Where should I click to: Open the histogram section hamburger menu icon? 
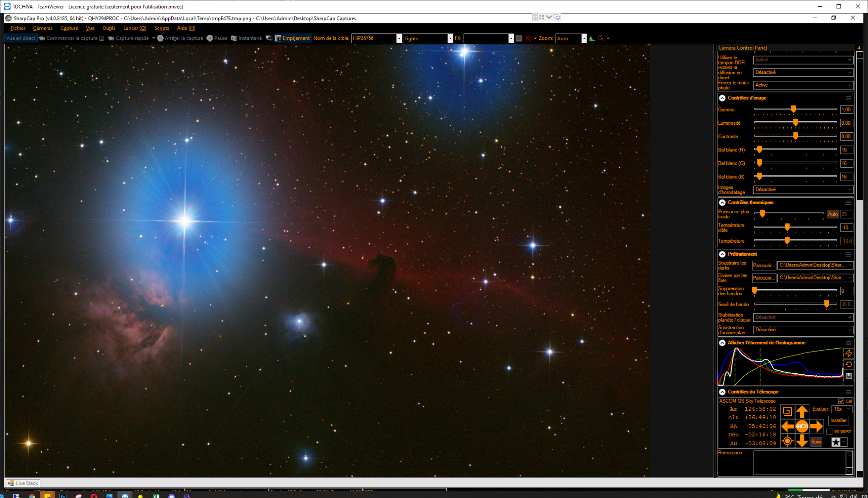point(849,343)
